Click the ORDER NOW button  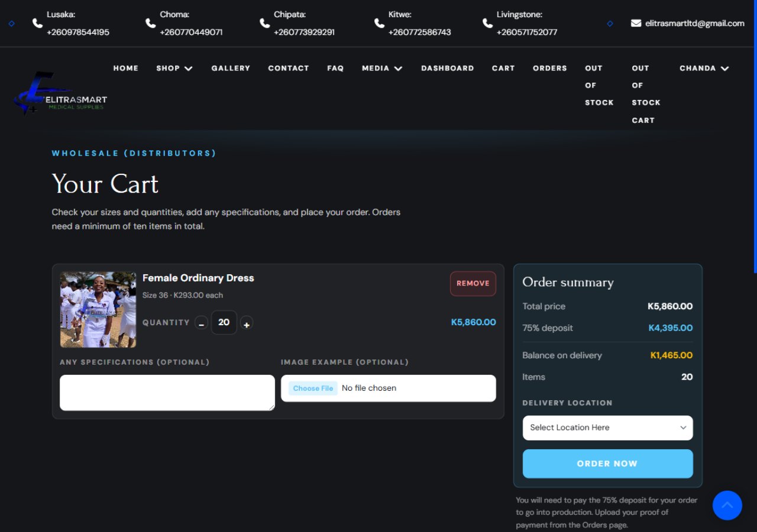click(x=607, y=463)
